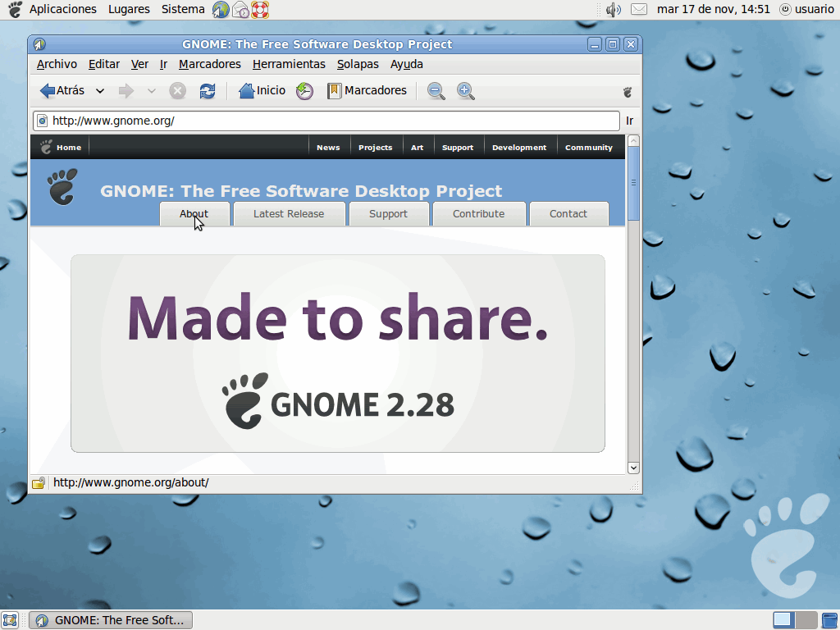Click the volume speaker icon
The image size is (840, 630).
(614, 10)
